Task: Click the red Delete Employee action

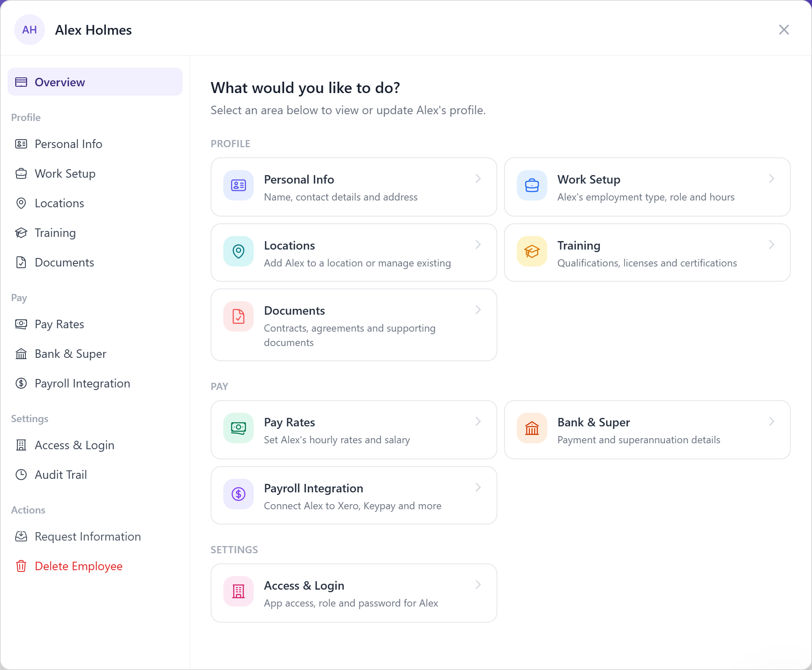Action: pos(95,566)
